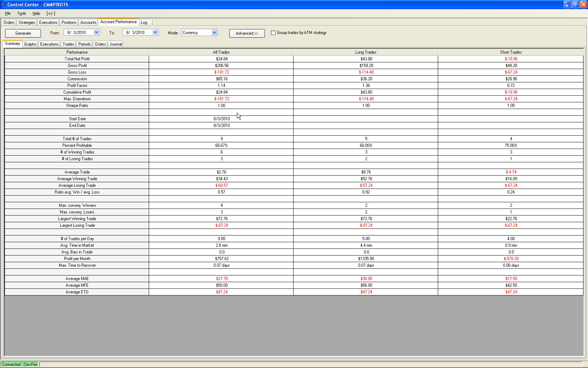Click Short Trades Percent Profitable 75.00%
The height and width of the screenshot is (368, 588).
tap(511, 145)
